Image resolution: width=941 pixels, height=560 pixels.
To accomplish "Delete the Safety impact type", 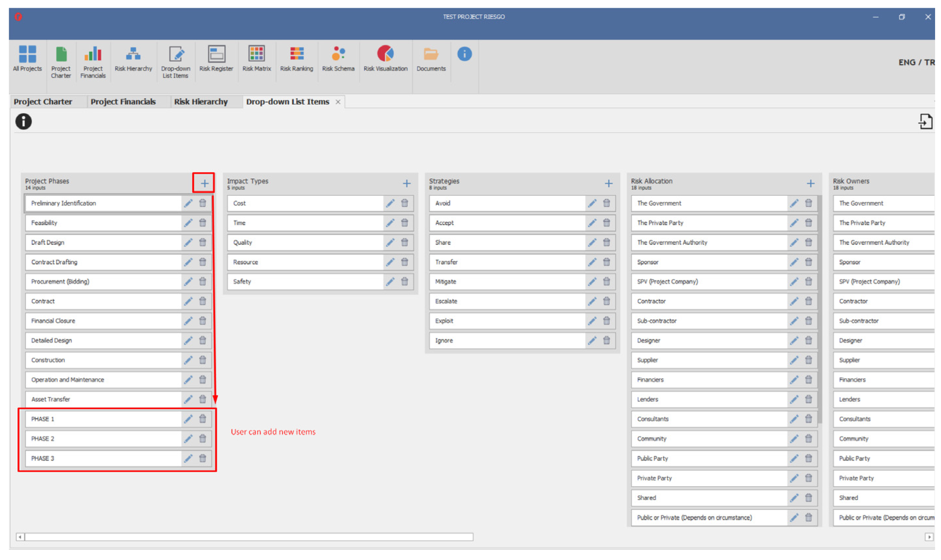I will point(404,282).
